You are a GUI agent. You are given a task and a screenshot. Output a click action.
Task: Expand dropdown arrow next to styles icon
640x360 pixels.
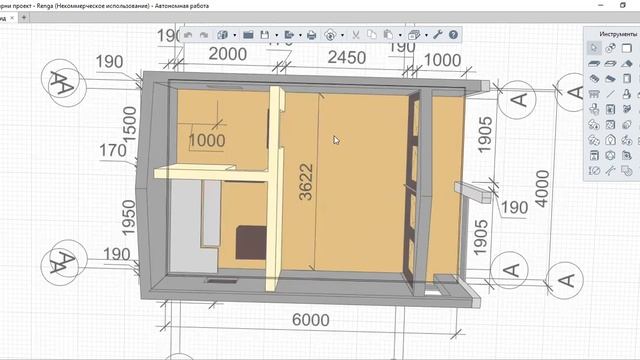pos(427,36)
